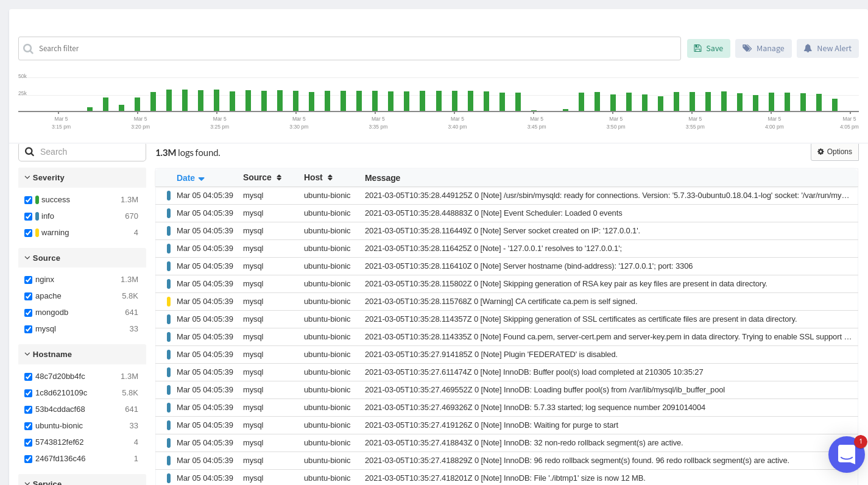Click the histogram bar above 4:00 pm
The image size is (868, 485).
(772, 102)
